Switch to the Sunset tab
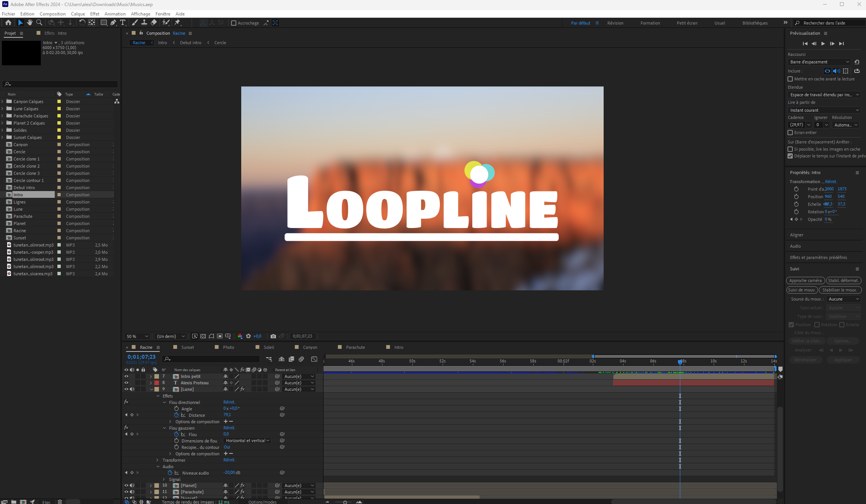 (x=188, y=347)
